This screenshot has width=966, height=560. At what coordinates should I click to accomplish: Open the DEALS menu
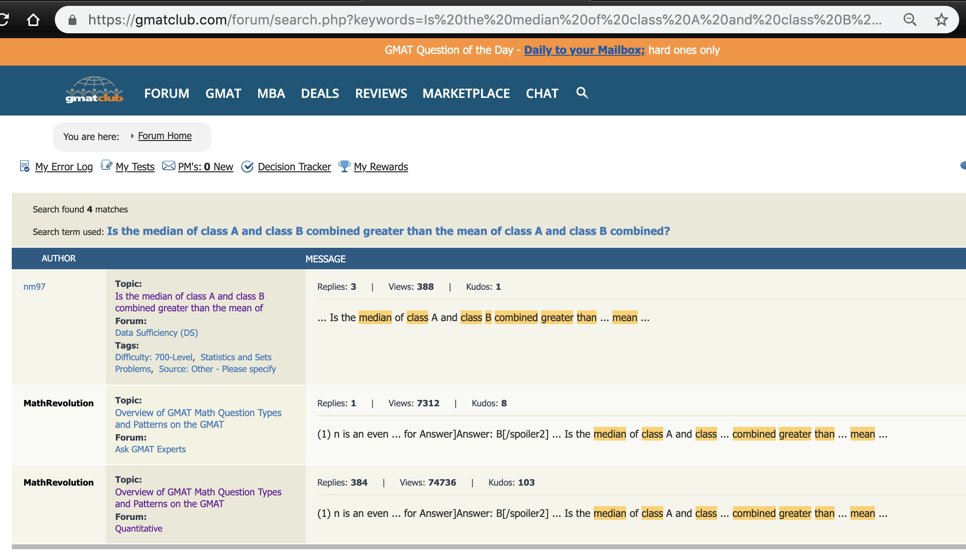click(x=320, y=93)
